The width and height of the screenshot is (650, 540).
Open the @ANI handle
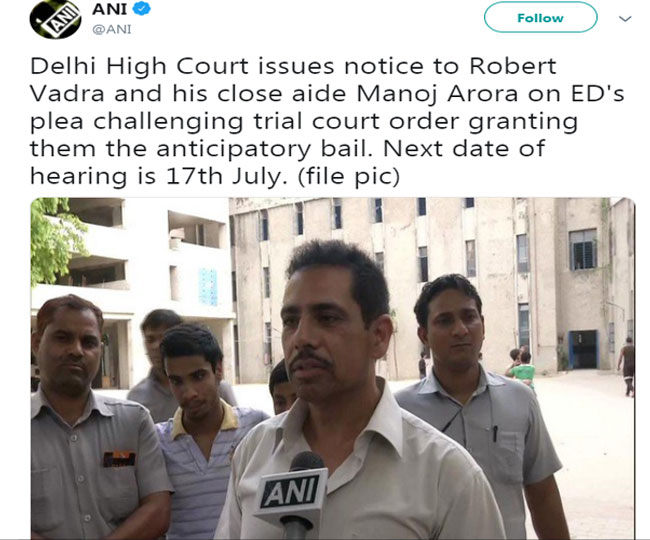coord(112,29)
